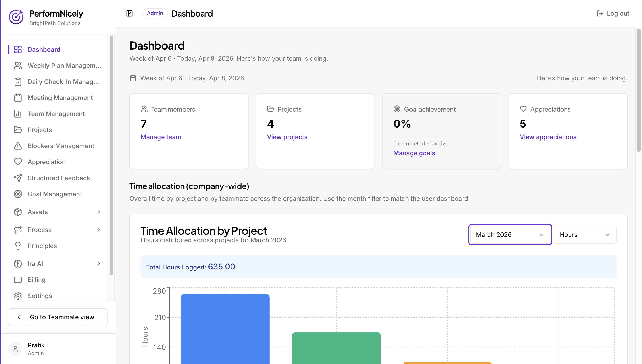Expand the Ira AI submenu chevron
Viewport: 642px width, 364px height.
[99, 263]
